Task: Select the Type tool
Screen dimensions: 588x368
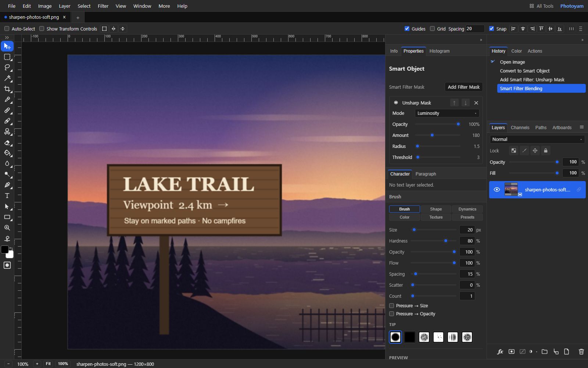Action: coord(7,195)
